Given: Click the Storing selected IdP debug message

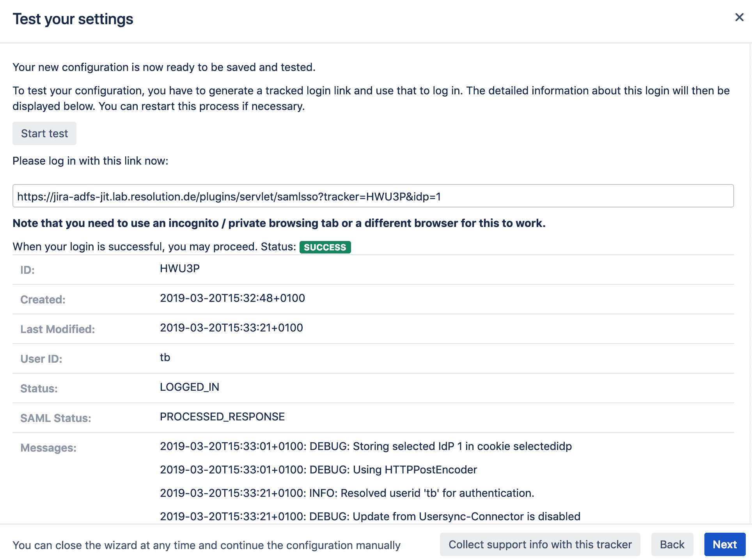Looking at the screenshot, I should [x=365, y=446].
